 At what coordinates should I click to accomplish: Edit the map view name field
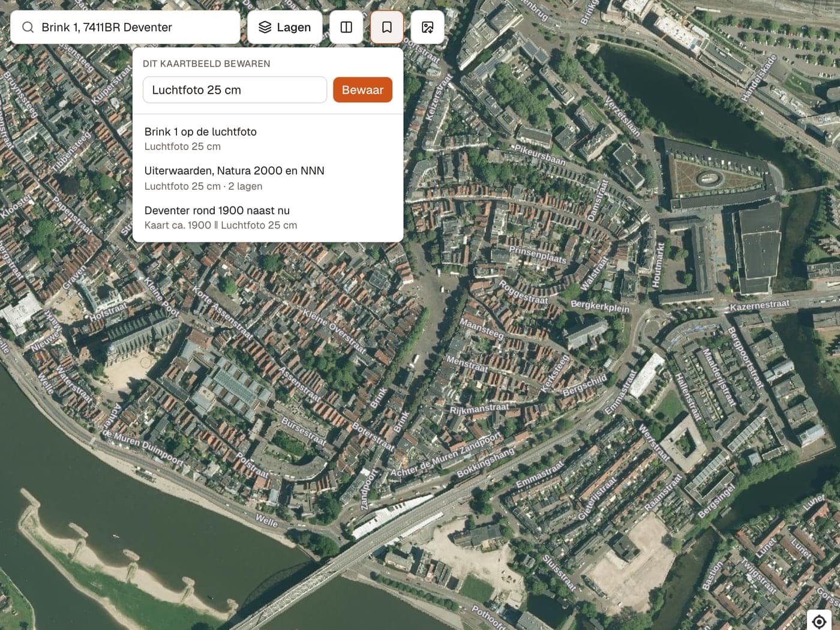(x=235, y=90)
